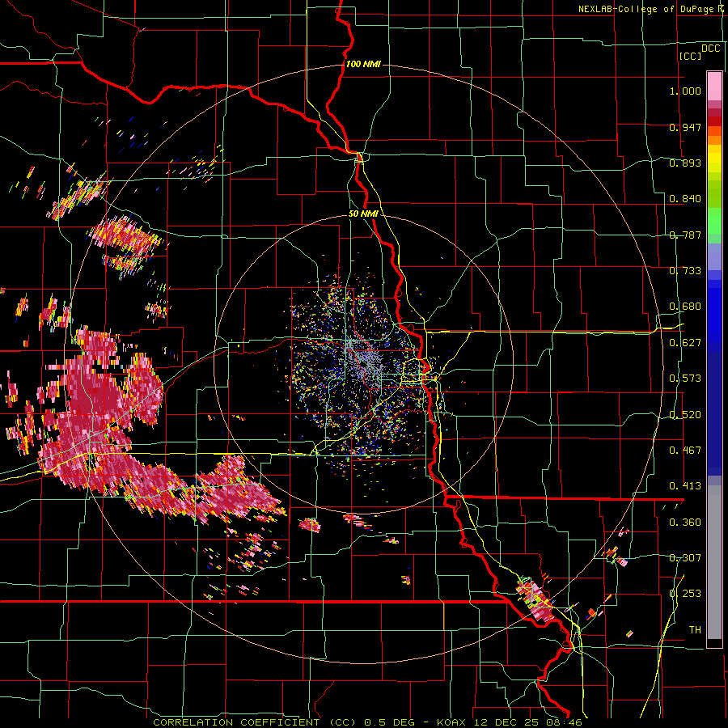
Task: Click the 0.253 legend value
Action: [x=685, y=594]
